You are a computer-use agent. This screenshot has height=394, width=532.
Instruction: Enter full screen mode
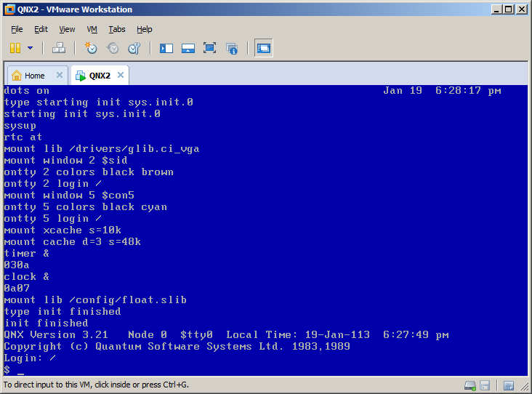click(x=209, y=48)
